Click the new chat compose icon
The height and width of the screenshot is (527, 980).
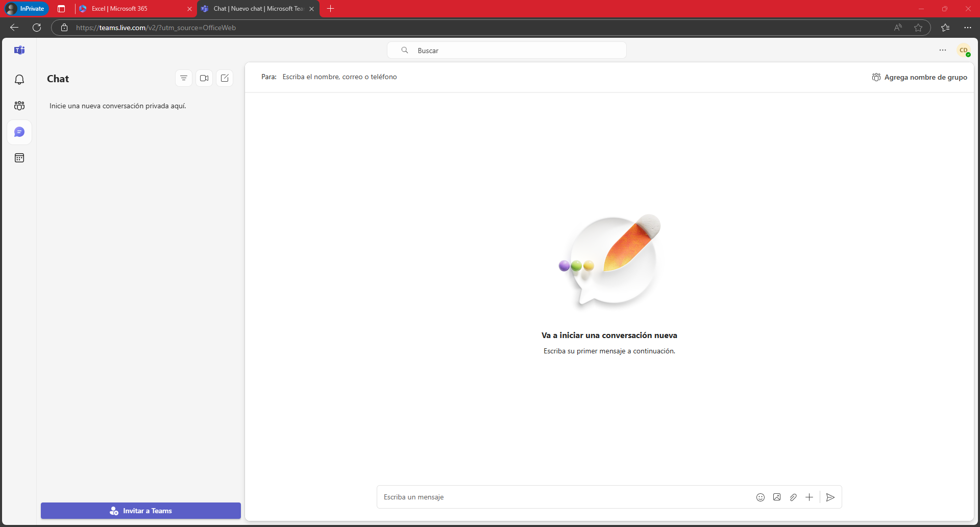tap(225, 78)
